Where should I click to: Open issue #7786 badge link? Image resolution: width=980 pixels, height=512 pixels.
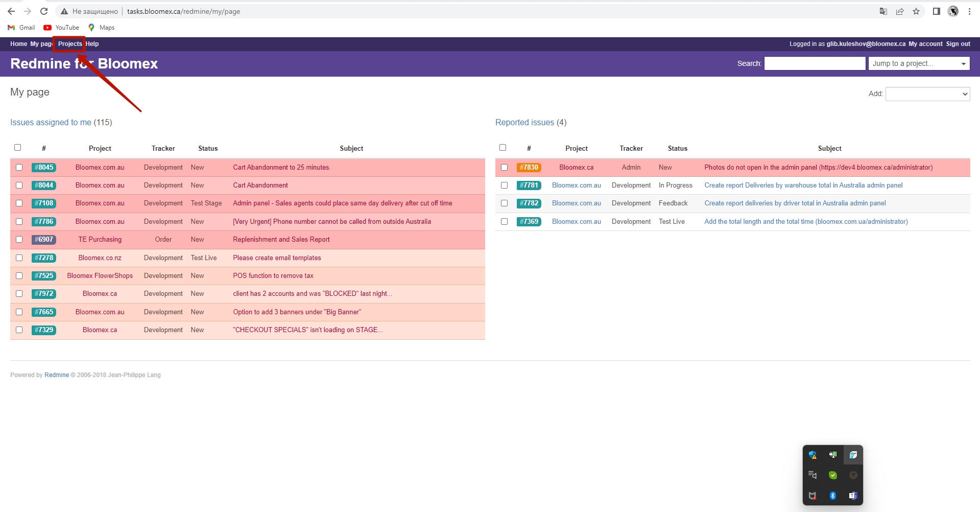point(44,221)
